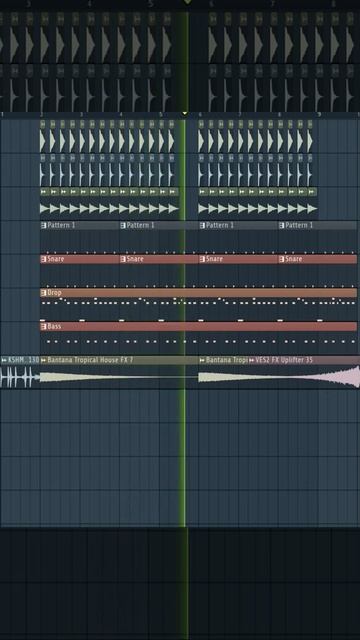Click bar 3 on the playlist ruler
Viewport: 360px width, 640px height.
pos(81,115)
